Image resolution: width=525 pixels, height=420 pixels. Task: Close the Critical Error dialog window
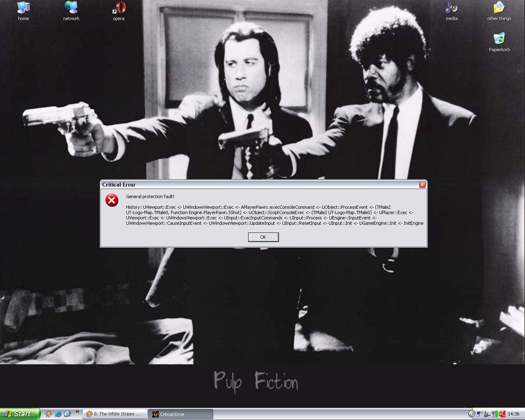pyautogui.click(x=422, y=185)
